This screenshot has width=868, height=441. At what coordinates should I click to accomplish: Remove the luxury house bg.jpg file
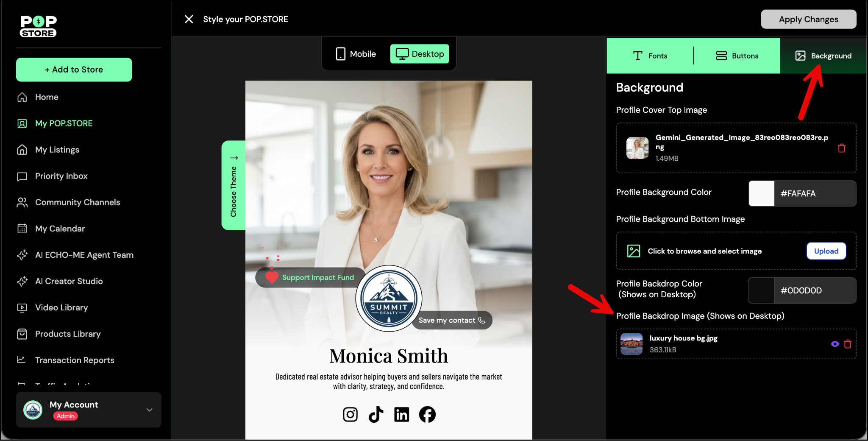coord(848,344)
